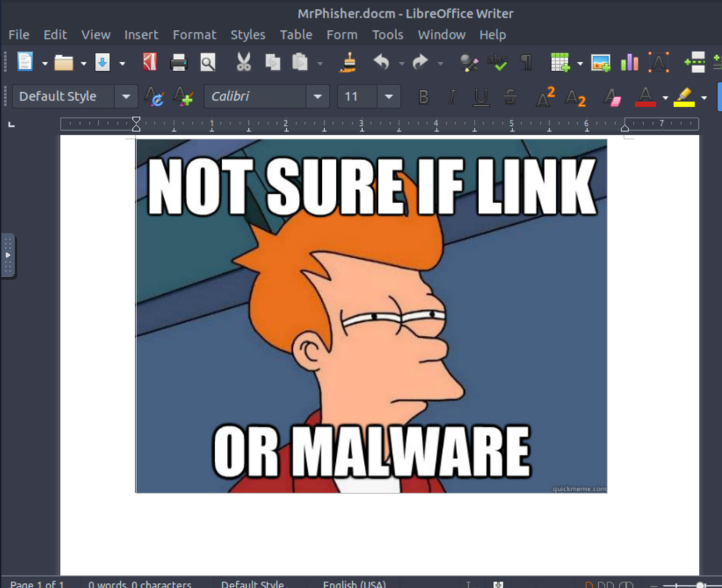Expand the font name dropdown arrow
Image resolution: width=722 pixels, height=588 pixels.
pyautogui.click(x=318, y=97)
